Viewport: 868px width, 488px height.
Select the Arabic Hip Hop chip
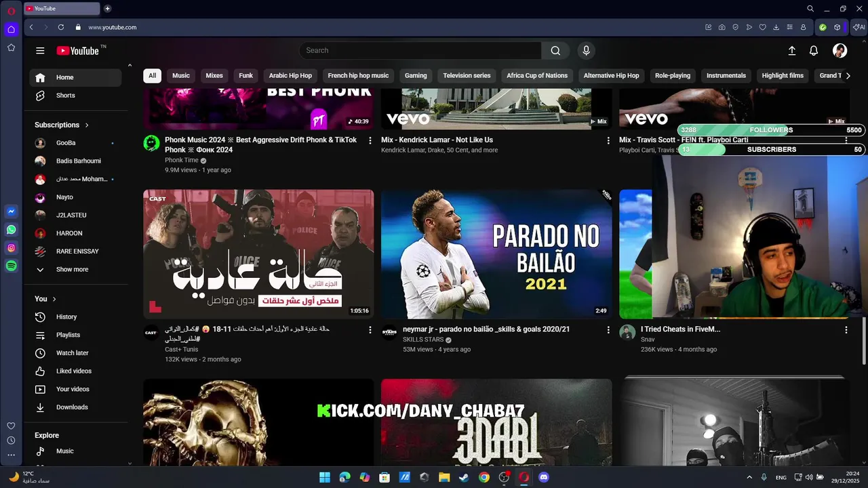coord(290,76)
